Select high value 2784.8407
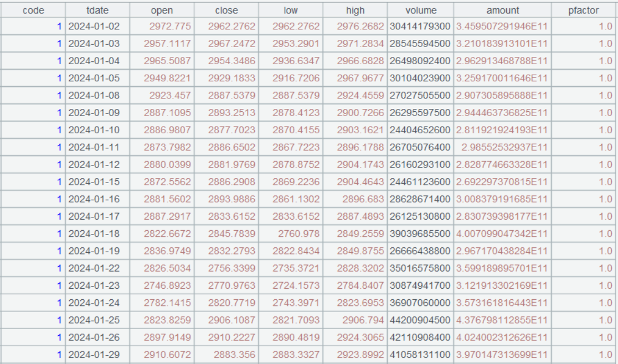Image resolution: width=618 pixels, height=364 pixels. (355, 286)
